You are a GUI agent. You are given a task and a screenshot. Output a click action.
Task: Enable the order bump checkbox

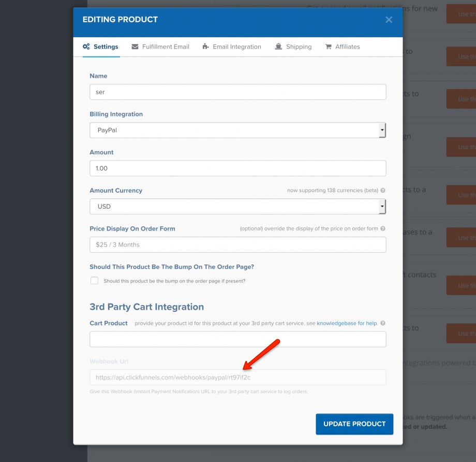tap(94, 281)
